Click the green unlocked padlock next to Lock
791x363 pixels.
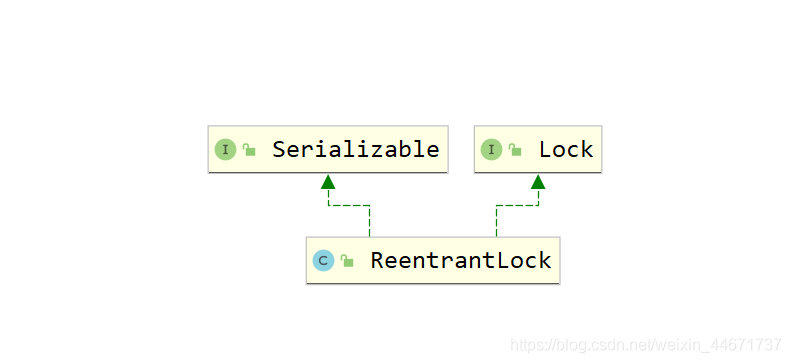(x=515, y=149)
